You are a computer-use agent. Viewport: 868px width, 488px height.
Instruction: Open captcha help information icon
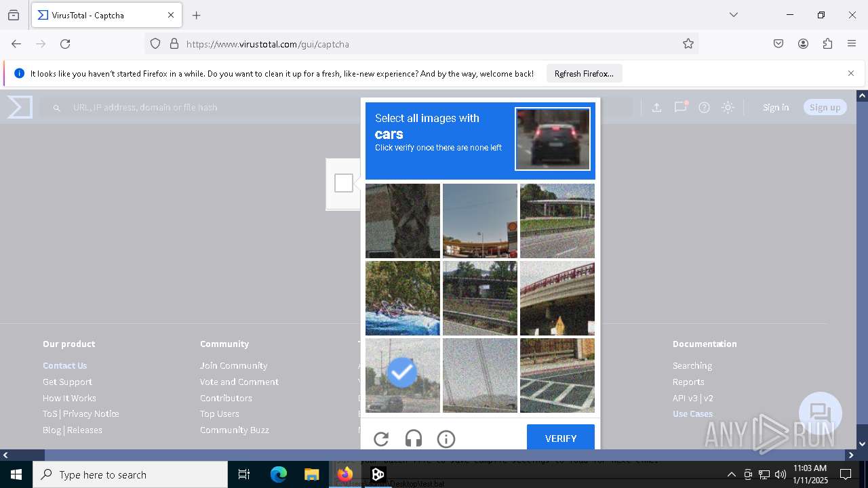pyautogui.click(x=446, y=439)
